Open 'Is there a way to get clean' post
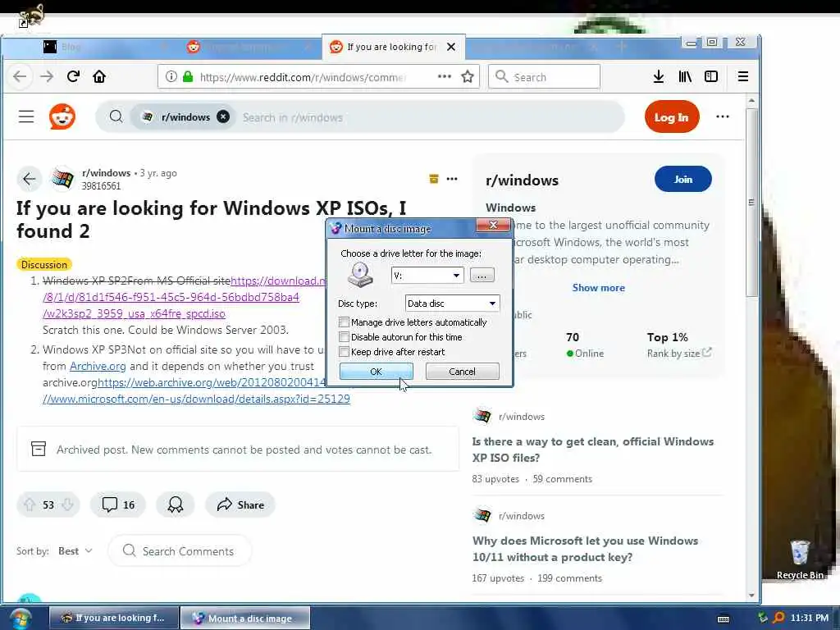Screen dimensions: 840x630 pyautogui.click(x=592, y=450)
